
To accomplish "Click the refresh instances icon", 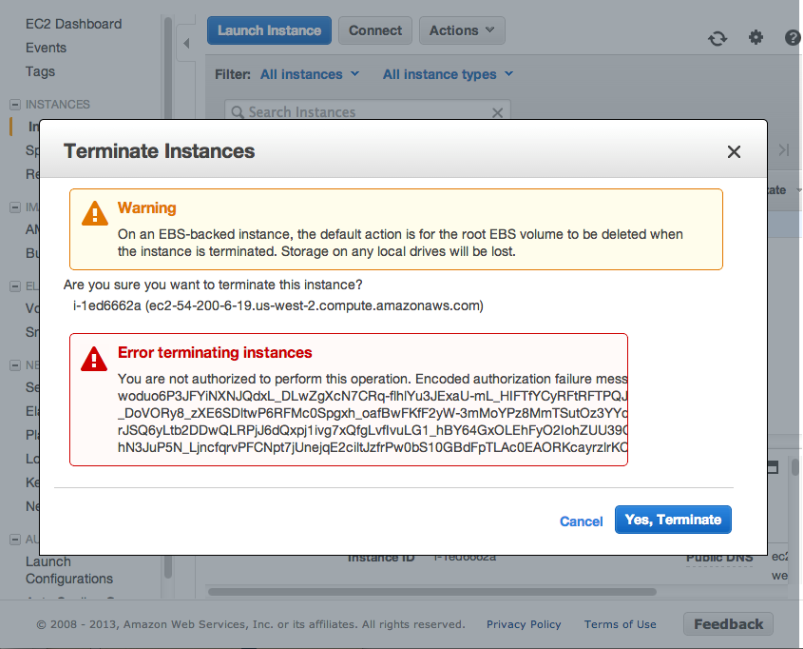I will pos(717,38).
